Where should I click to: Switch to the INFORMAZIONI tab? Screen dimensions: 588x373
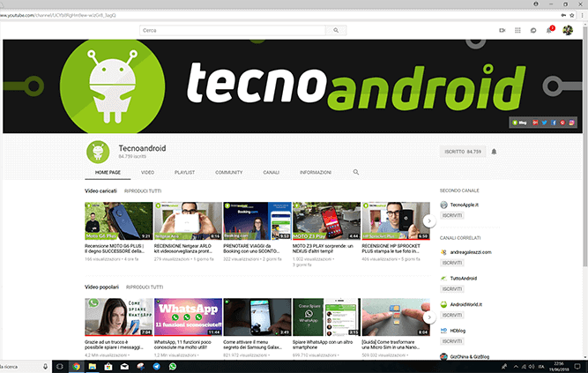pyautogui.click(x=316, y=172)
